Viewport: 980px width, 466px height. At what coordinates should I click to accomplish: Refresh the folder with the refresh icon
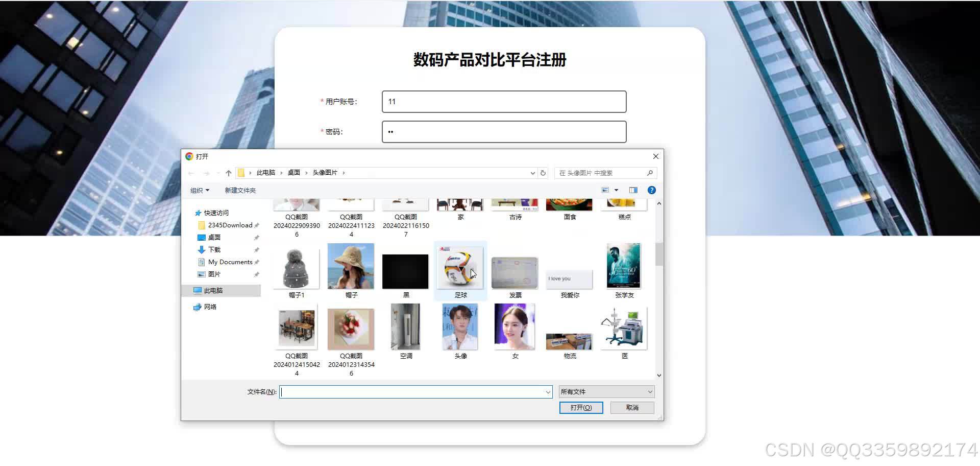click(543, 173)
